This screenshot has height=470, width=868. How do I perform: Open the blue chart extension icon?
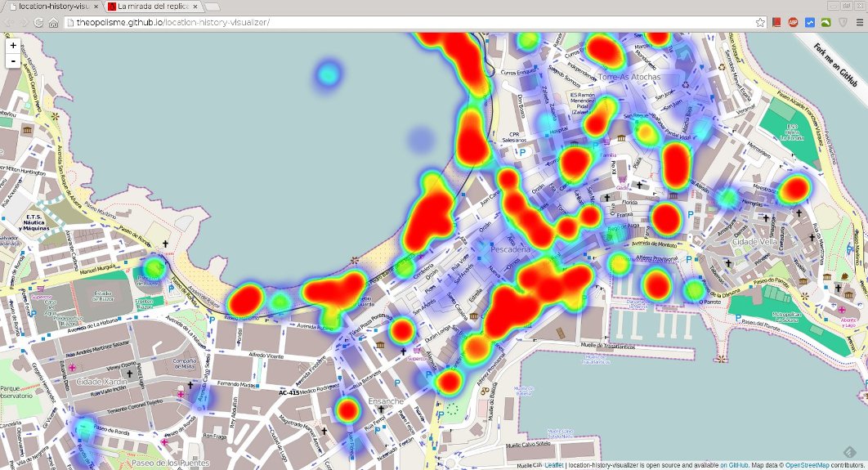[x=810, y=22]
